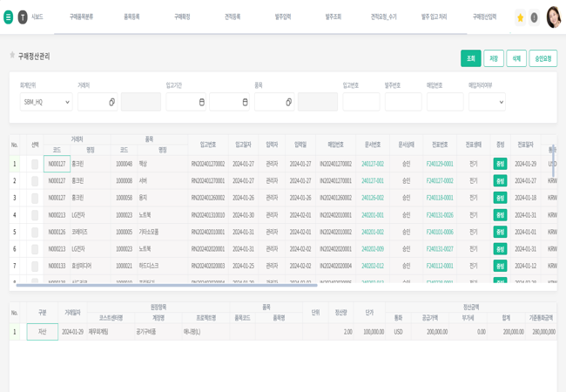Select the row 5 checkbox

point(35,232)
